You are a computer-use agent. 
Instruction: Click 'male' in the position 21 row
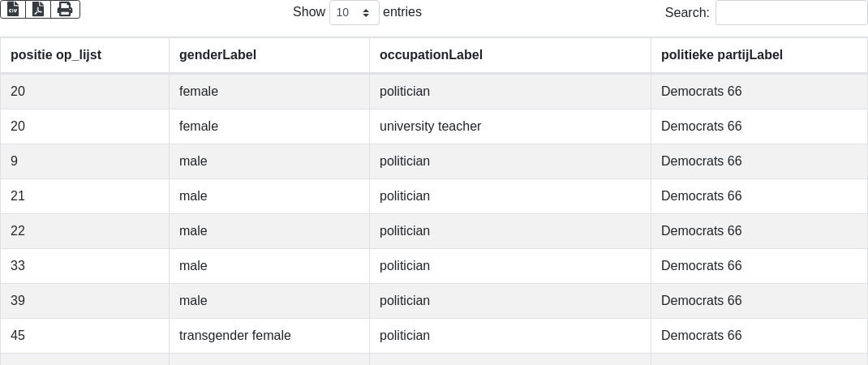point(193,196)
